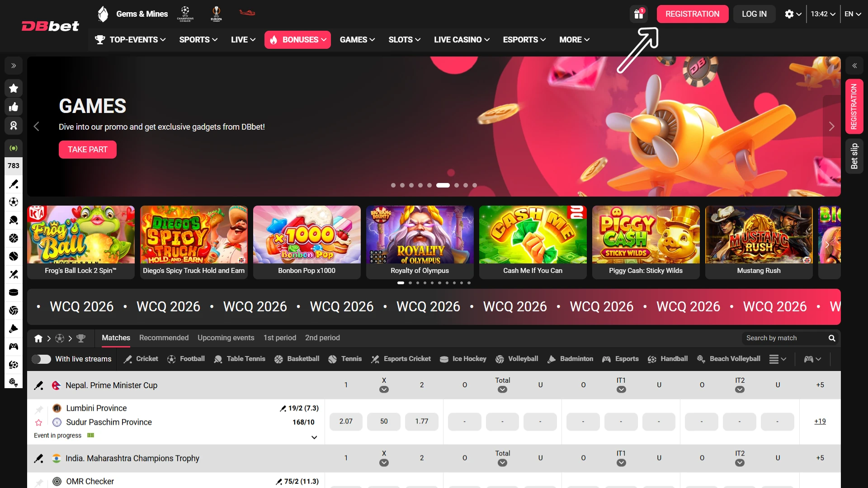Switch to 1st period tab
The image size is (868, 488).
(x=280, y=338)
